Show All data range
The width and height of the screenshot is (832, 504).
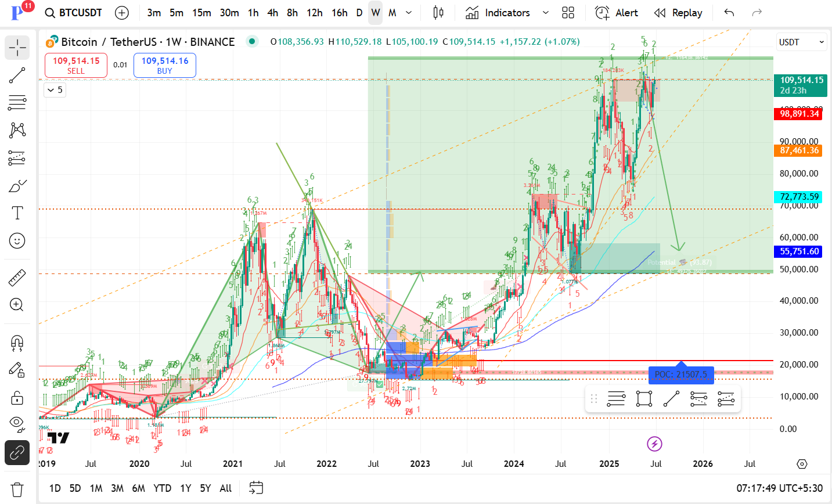coord(226,488)
